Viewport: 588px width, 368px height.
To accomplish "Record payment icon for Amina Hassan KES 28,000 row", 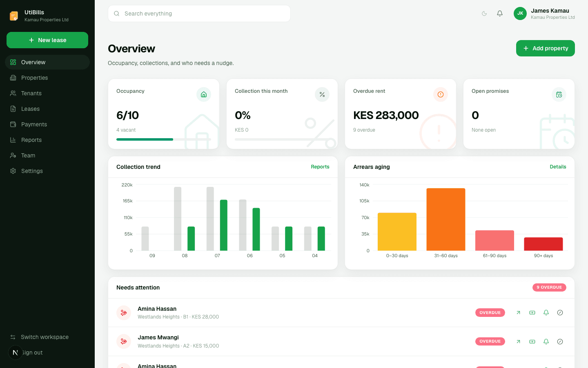I will (532, 313).
